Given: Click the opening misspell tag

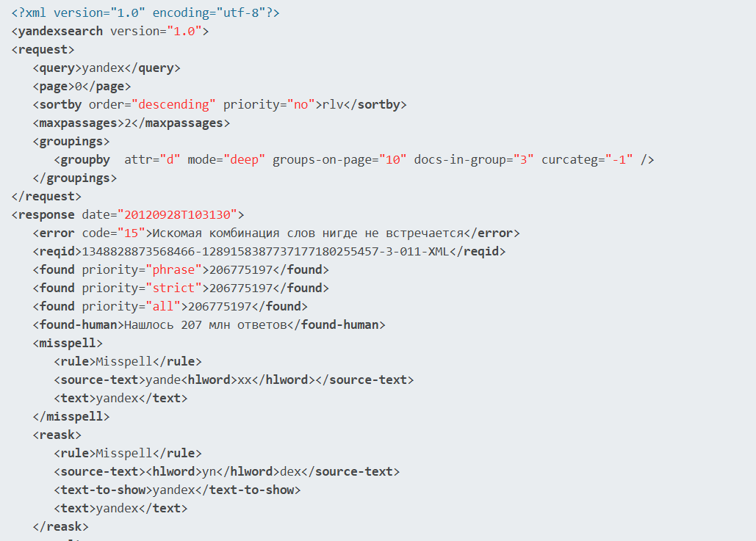Looking at the screenshot, I should click(x=68, y=344).
